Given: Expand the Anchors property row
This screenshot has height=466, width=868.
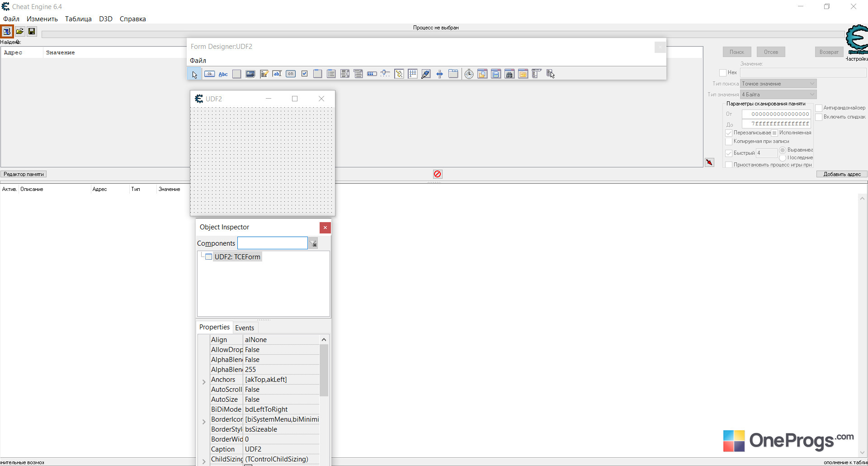Looking at the screenshot, I should pyautogui.click(x=204, y=382).
